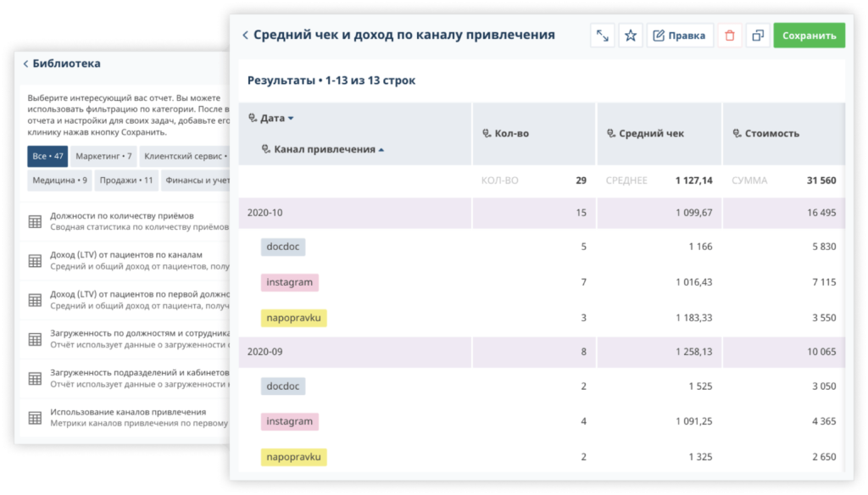The image size is (868, 495).
Task: Toggle Канал привлечения sort arrow
Action: tap(381, 150)
